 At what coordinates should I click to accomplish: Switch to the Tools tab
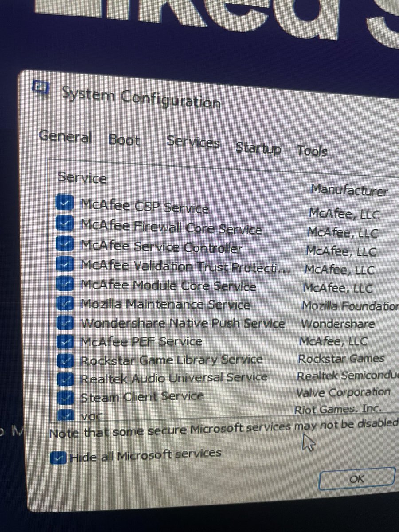[312, 151]
